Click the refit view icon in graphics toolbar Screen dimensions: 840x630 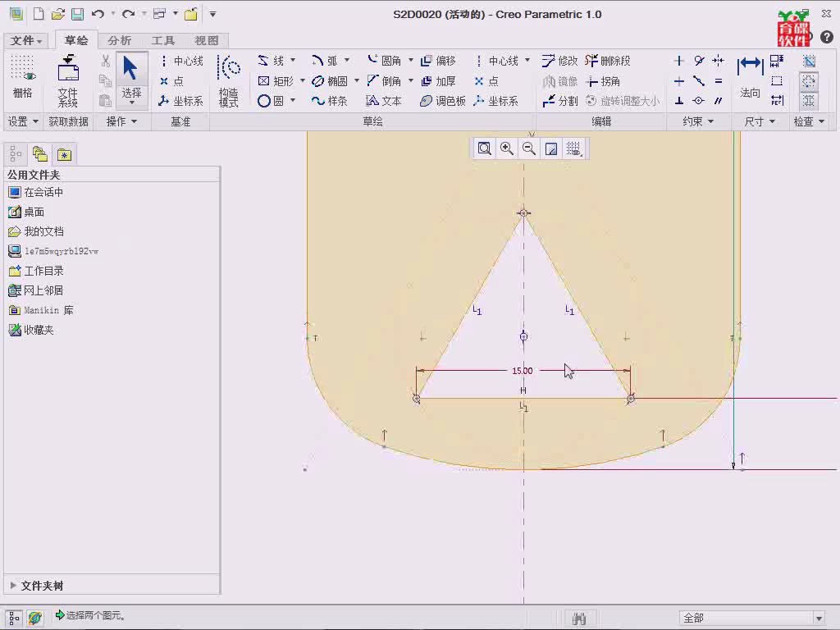pos(484,148)
